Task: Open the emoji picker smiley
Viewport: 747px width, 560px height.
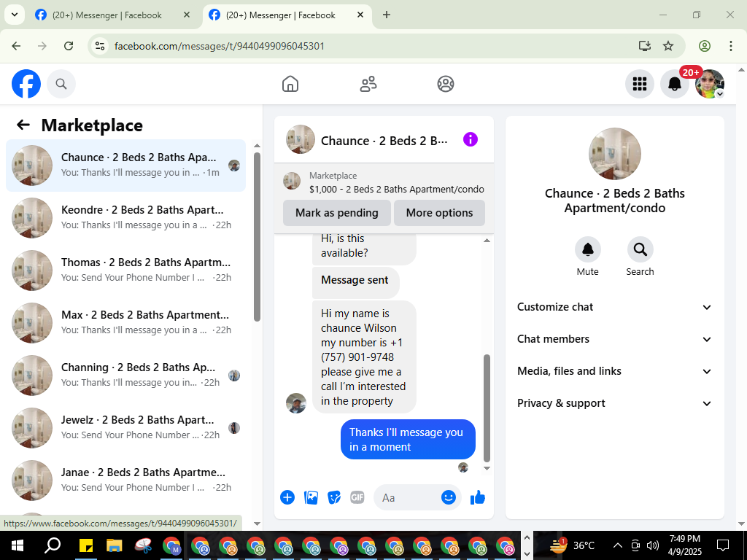Action: coord(449,497)
